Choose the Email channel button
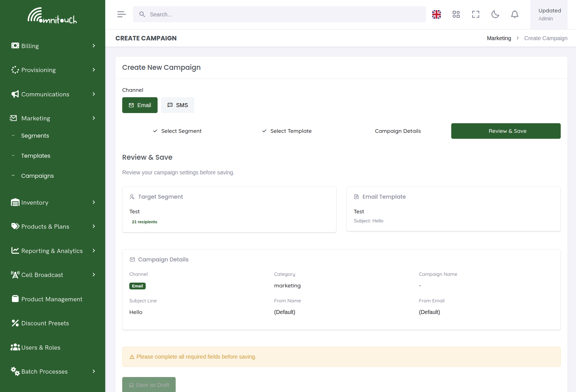576x392 pixels. click(140, 105)
